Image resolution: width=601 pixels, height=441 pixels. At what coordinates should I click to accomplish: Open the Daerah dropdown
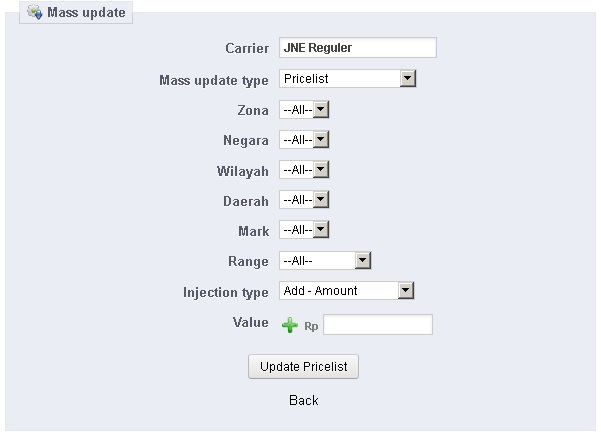[x=304, y=200]
